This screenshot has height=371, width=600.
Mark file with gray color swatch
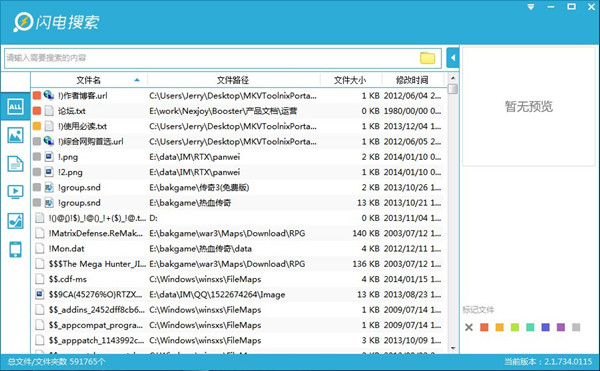(576, 327)
